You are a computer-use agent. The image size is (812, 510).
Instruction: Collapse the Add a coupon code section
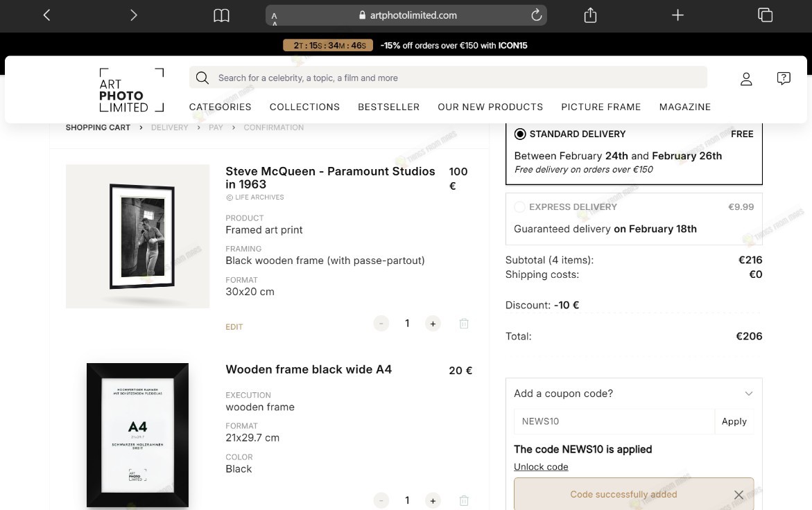coord(749,394)
